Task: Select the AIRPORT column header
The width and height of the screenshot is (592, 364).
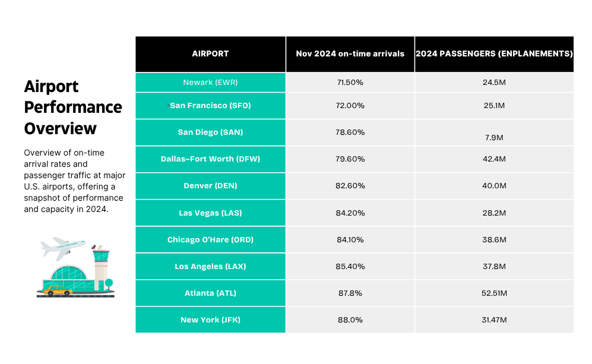Action: click(x=210, y=53)
